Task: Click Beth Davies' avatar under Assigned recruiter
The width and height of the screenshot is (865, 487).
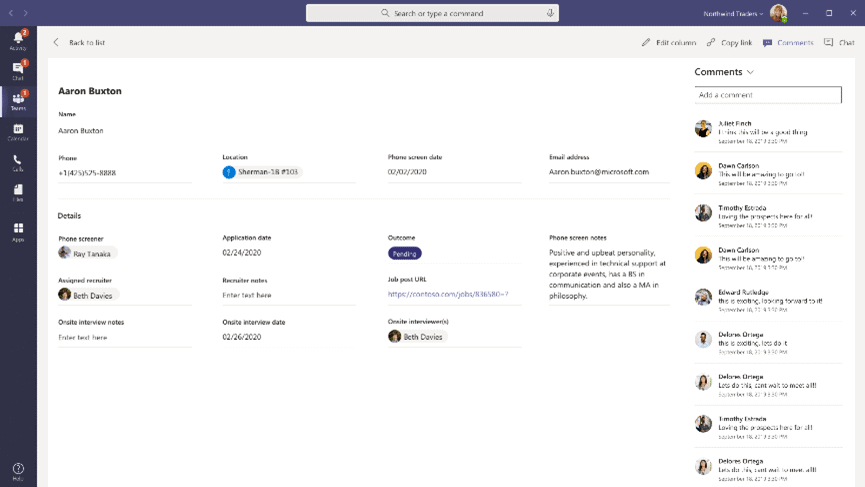Action: 65,295
